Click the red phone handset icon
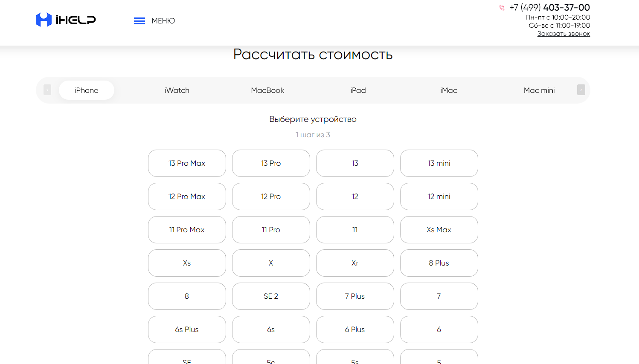 (x=502, y=8)
